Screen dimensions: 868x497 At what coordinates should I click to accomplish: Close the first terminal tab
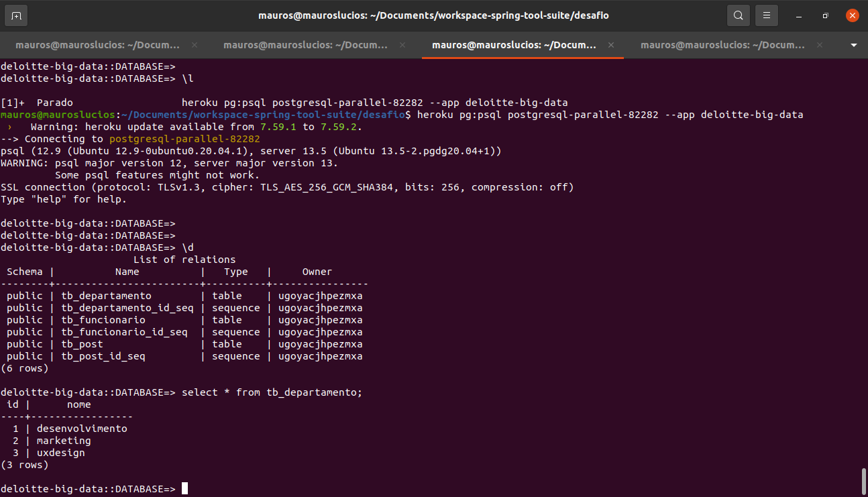195,45
